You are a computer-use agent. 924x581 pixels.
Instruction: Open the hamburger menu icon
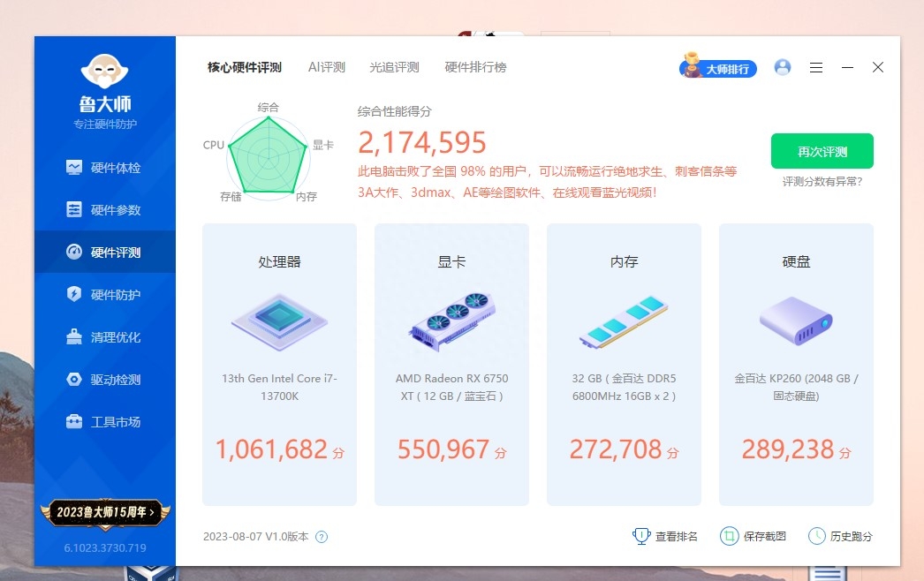(x=816, y=68)
